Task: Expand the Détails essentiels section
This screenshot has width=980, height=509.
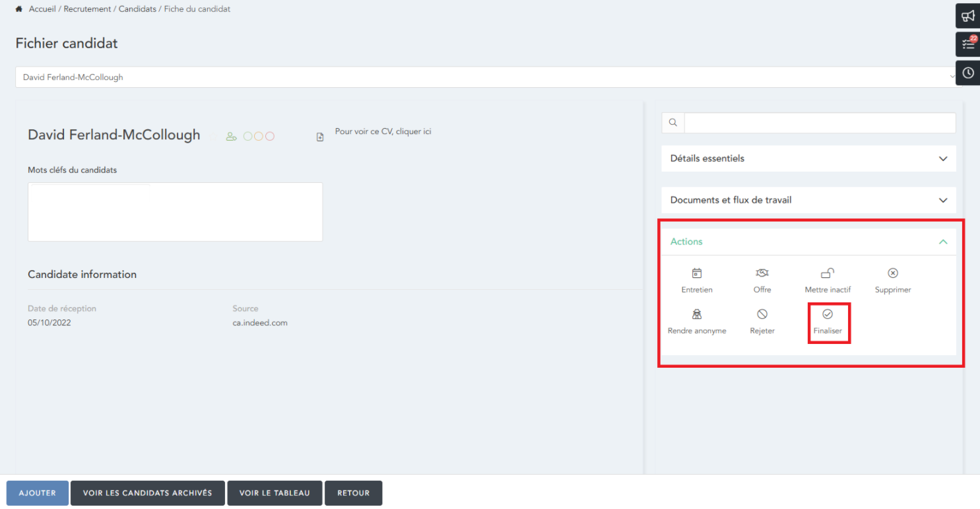Action: pos(808,158)
